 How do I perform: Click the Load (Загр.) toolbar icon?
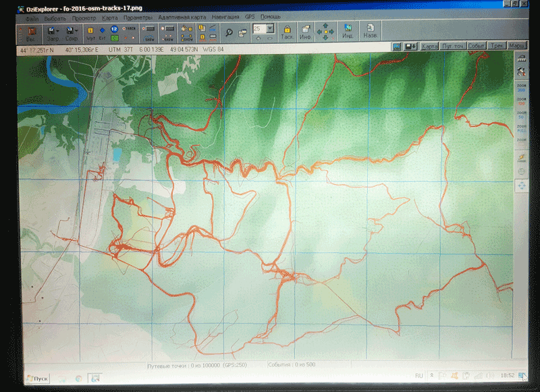51,31
